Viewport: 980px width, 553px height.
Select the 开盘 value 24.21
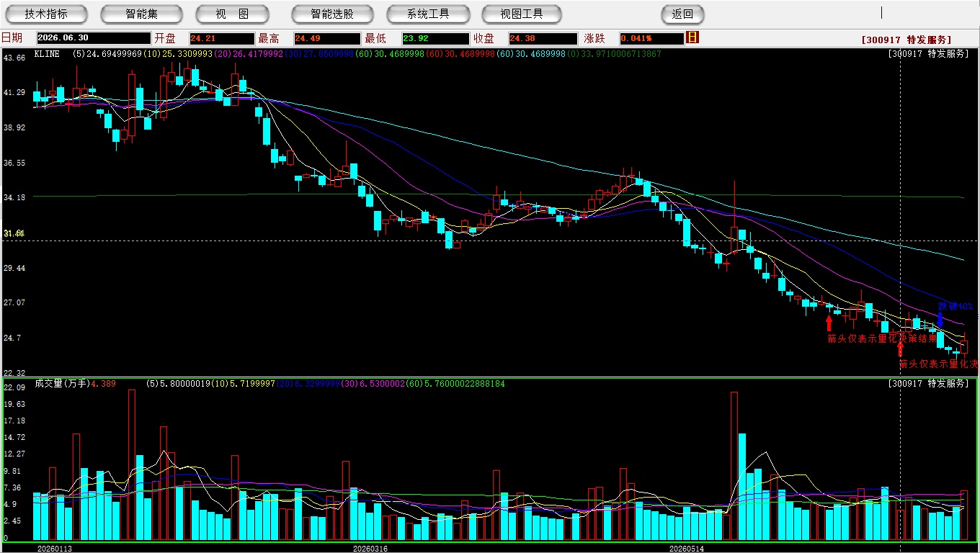(222, 39)
